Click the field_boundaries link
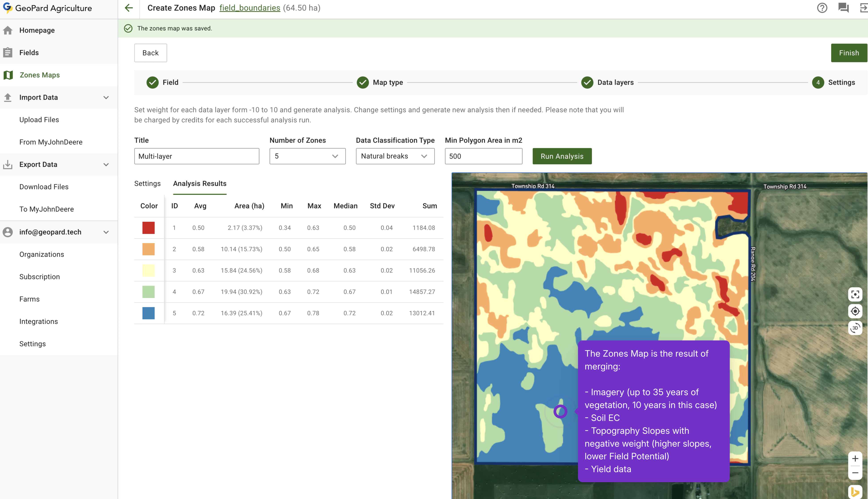This screenshot has height=499, width=868. click(x=250, y=8)
